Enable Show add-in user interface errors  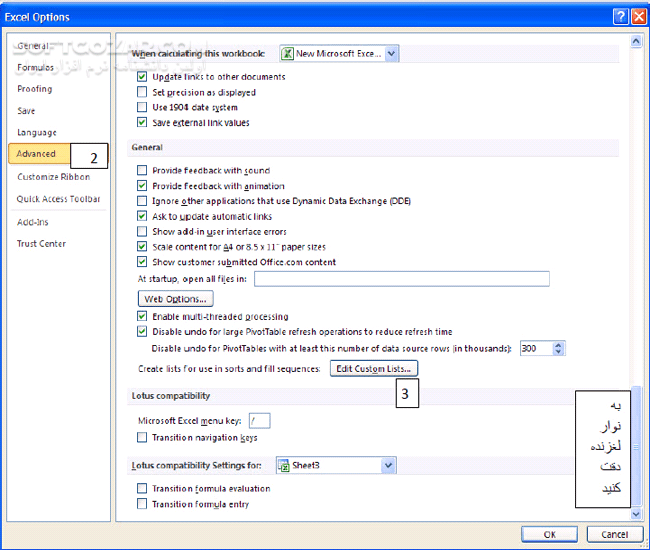tap(142, 231)
